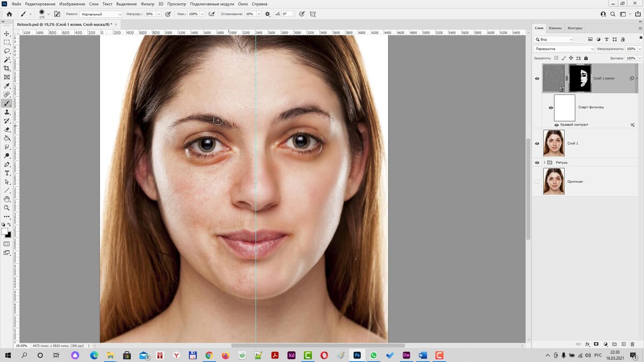Click the brush angle input field
This screenshot has width=644, height=362.
(287, 14)
